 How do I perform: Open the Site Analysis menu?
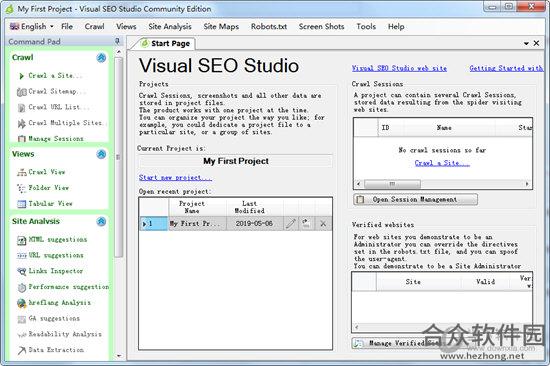click(x=170, y=27)
